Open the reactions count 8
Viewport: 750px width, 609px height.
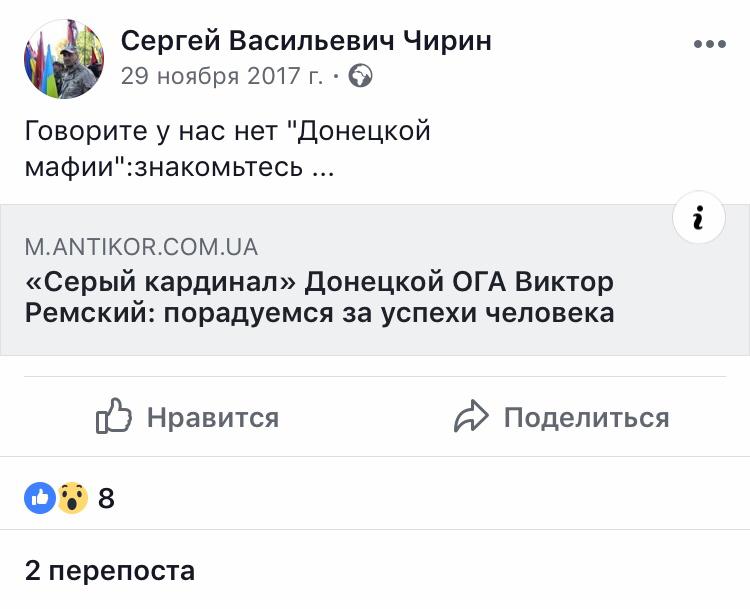click(x=106, y=497)
